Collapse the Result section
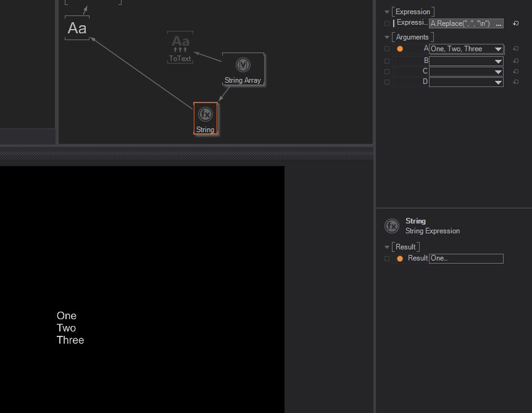Viewport: 532px width, 413px height. pyautogui.click(x=387, y=247)
